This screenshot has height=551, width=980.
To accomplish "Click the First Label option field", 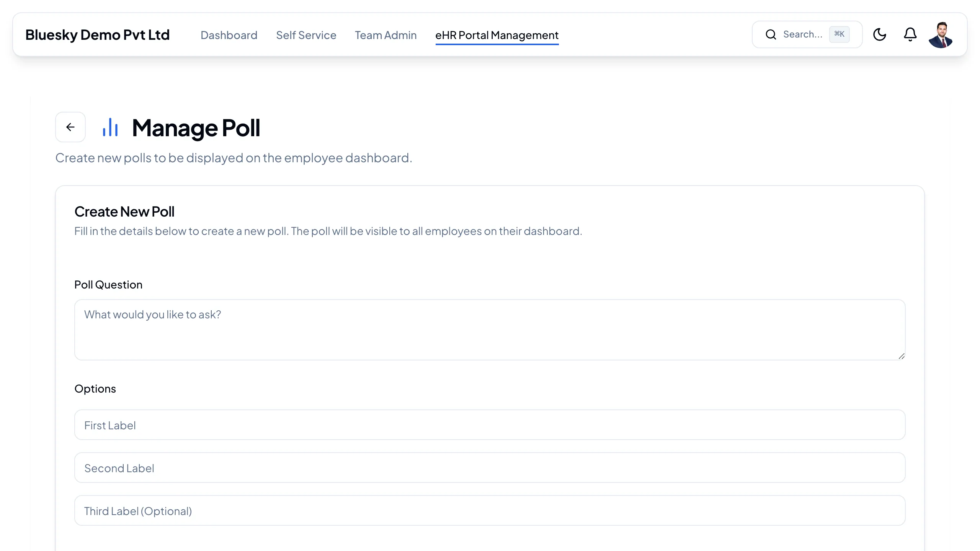I will pyautogui.click(x=490, y=425).
